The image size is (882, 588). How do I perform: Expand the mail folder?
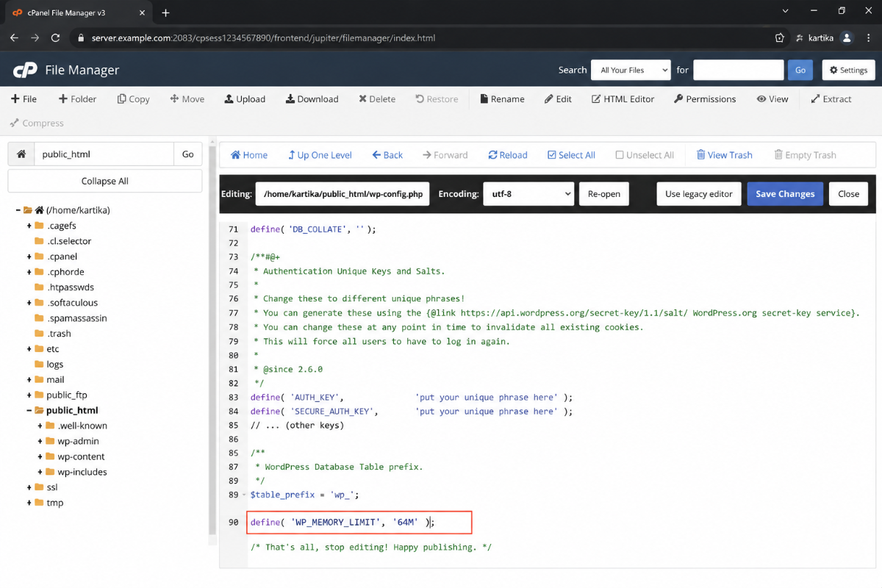[x=29, y=380]
